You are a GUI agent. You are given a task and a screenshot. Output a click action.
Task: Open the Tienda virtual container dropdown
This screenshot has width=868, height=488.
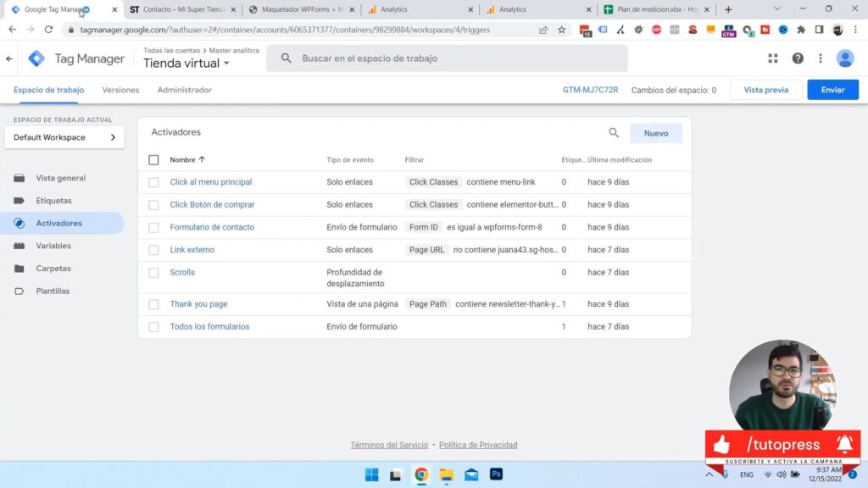pyautogui.click(x=186, y=63)
